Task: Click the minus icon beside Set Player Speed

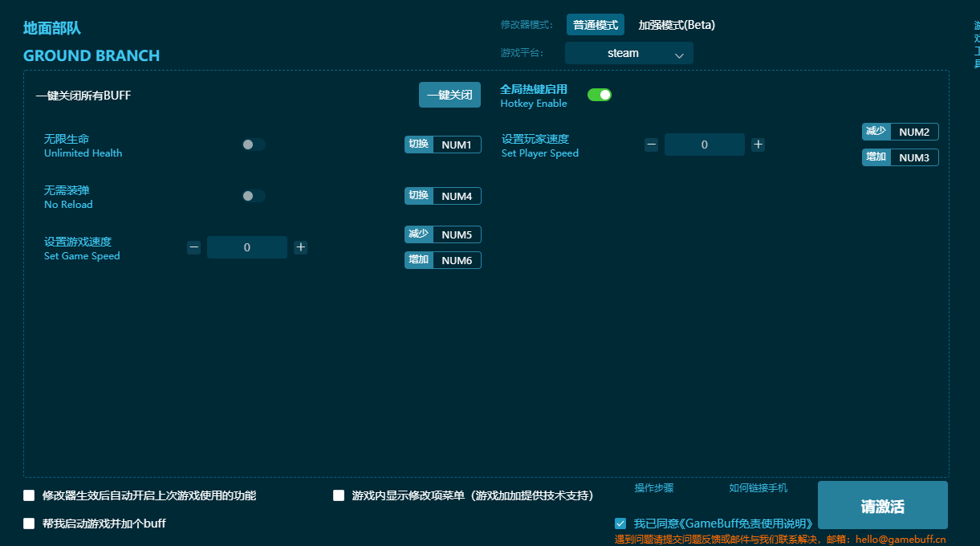Action: pyautogui.click(x=651, y=145)
